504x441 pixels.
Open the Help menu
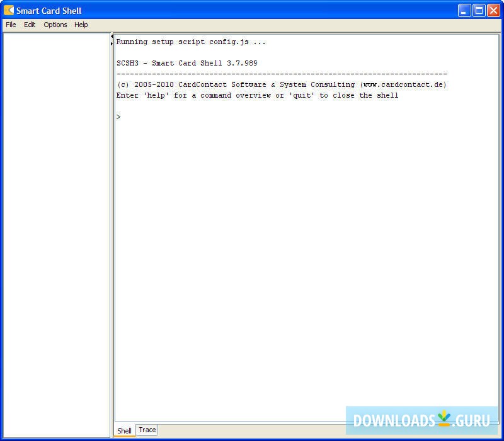(81, 25)
